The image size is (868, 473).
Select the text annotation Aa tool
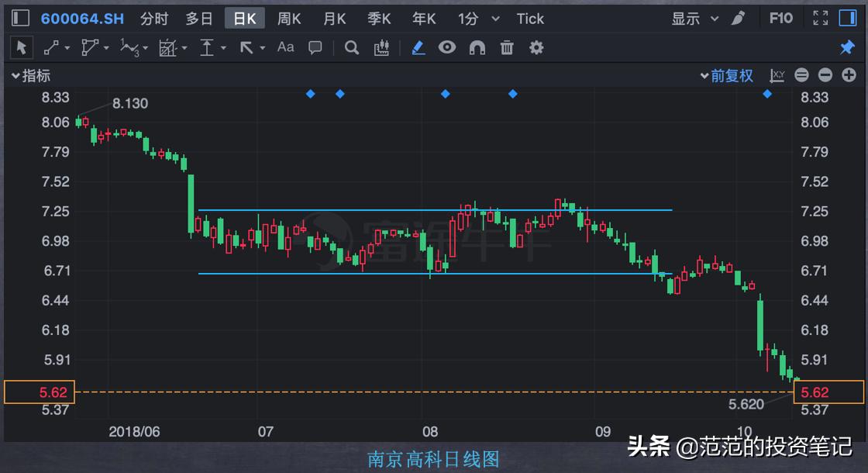pyautogui.click(x=285, y=47)
